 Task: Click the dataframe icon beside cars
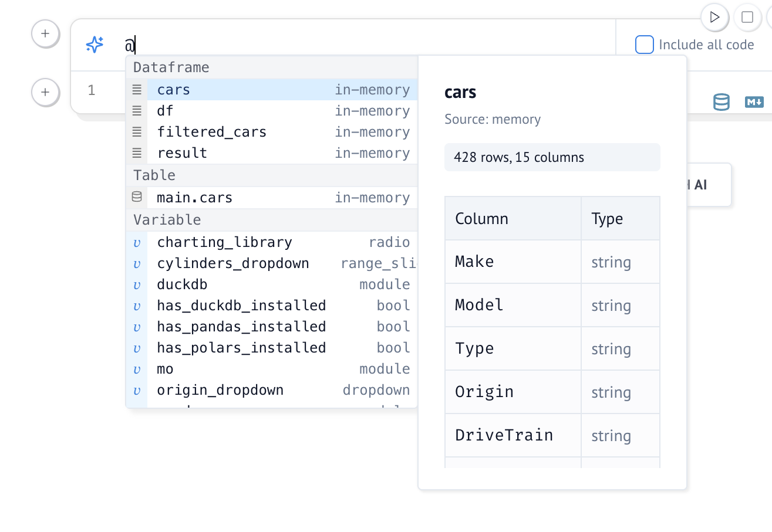pyautogui.click(x=137, y=90)
